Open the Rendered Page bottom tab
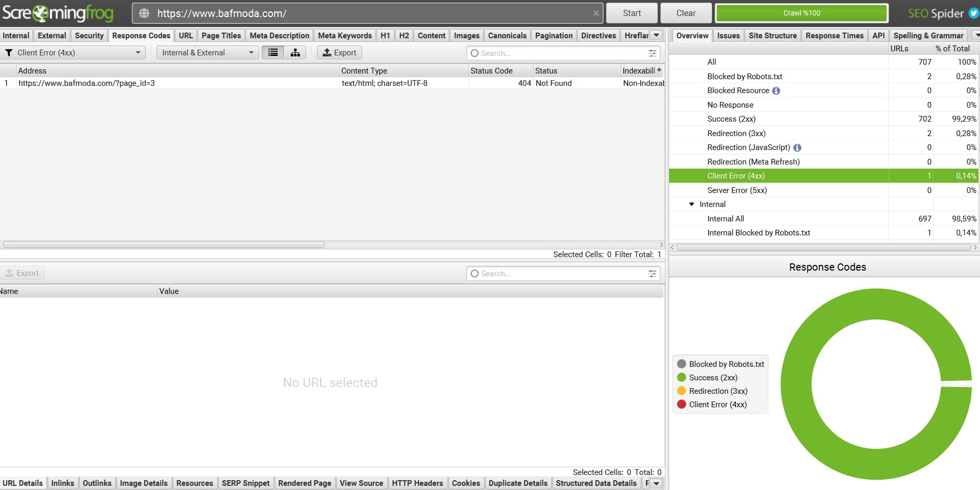980x490 pixels. click(305, 483)
